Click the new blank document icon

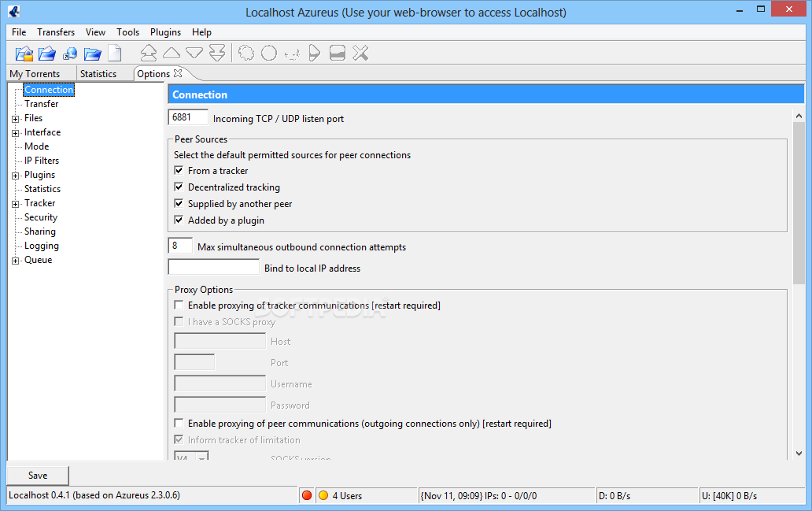click(114, 54)
